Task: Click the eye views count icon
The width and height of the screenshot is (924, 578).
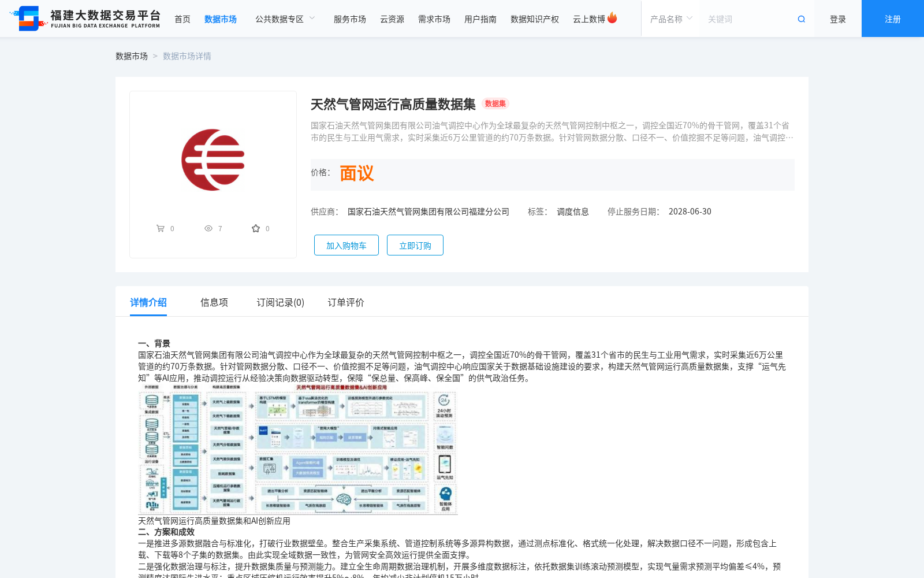Action: tap(208, 228)
